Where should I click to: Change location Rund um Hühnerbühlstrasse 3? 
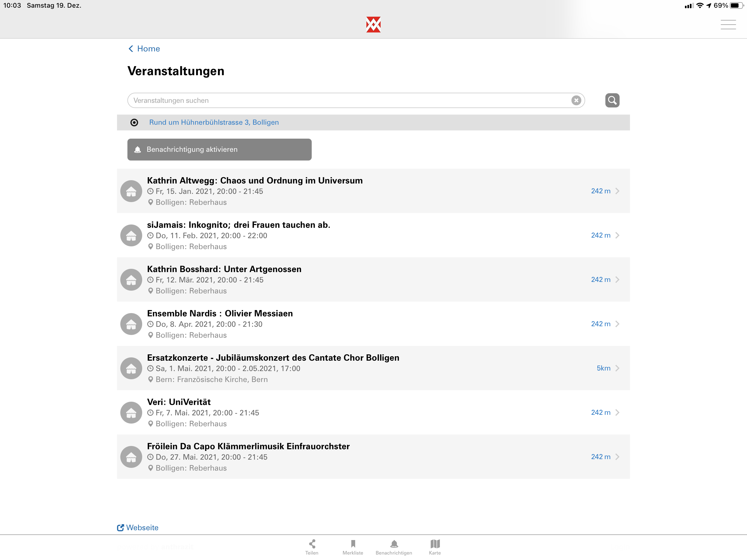[214, 122]
